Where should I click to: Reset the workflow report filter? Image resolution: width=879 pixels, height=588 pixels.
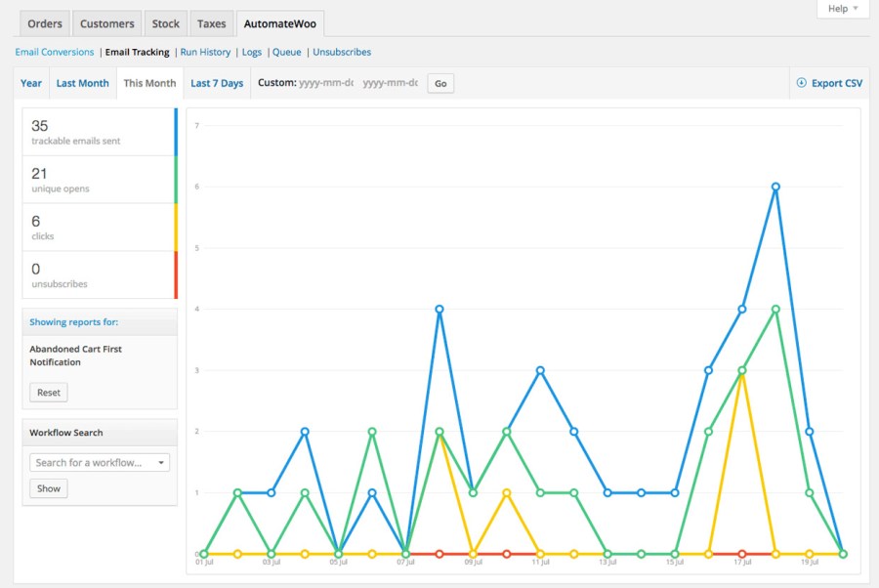point(49,393)
